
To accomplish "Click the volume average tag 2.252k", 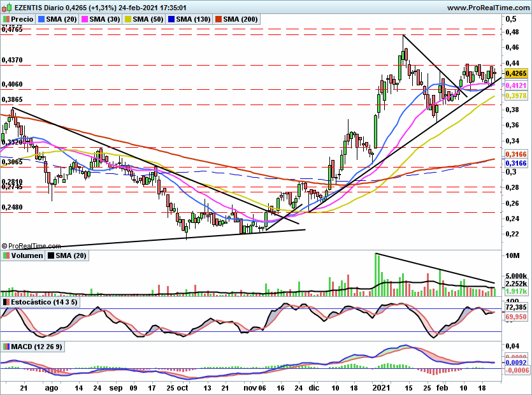I will [x=516, y=284].
